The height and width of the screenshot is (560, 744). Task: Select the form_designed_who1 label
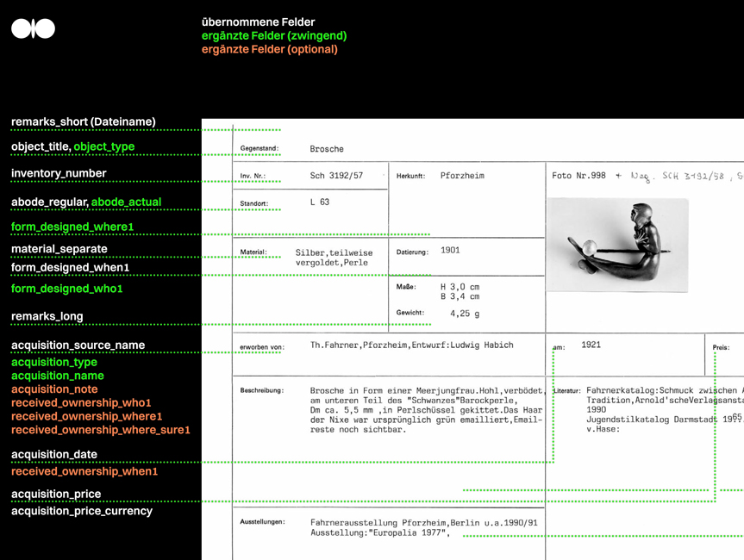67,289
